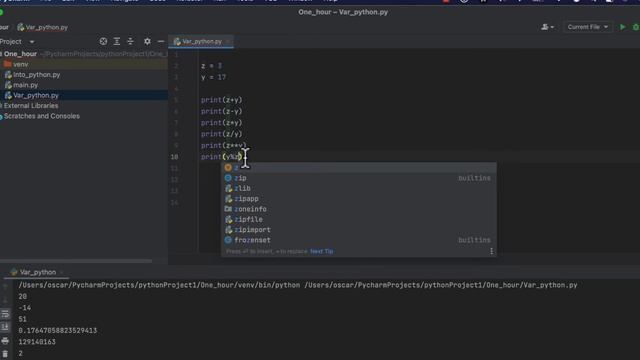Open Project panel settings gear

[x=147, y=41]
